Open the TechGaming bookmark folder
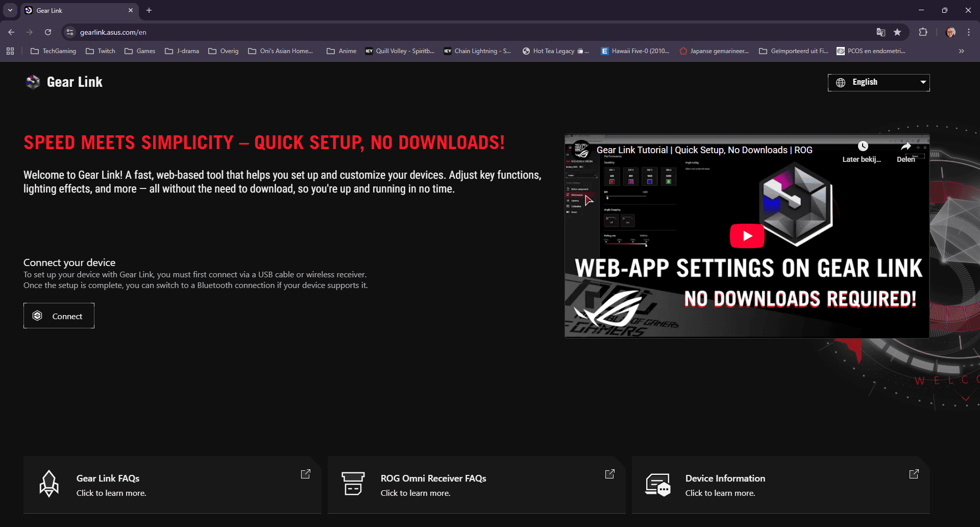 54,51
